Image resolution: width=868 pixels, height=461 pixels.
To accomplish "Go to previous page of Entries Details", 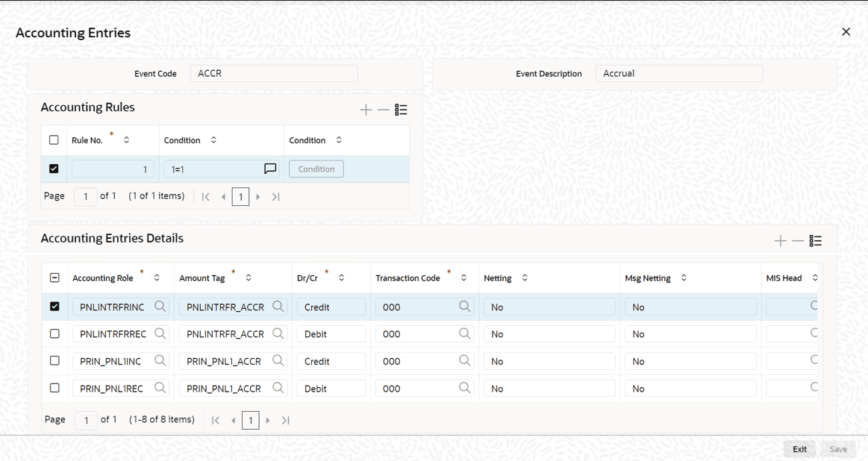I will [234, 420].
